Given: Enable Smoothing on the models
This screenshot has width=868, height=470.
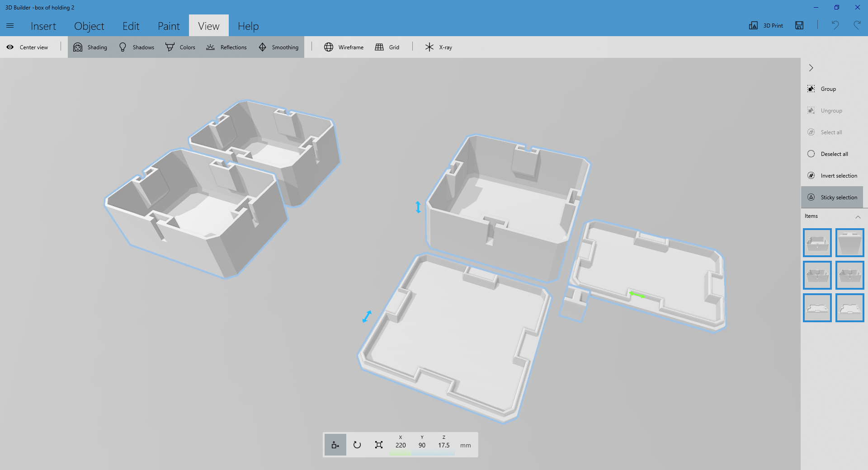Looking at the screenshot, I should pyautogui.click(x=278, y=47).
